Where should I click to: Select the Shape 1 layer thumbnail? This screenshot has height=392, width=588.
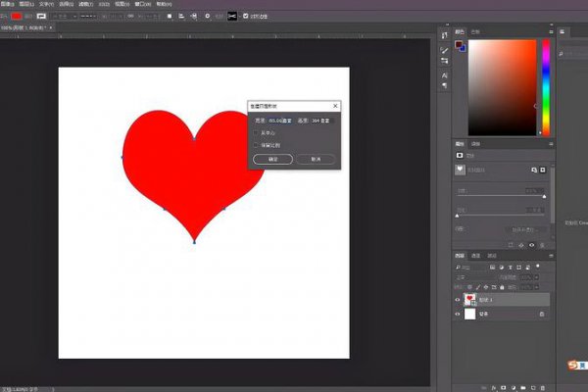469,300
